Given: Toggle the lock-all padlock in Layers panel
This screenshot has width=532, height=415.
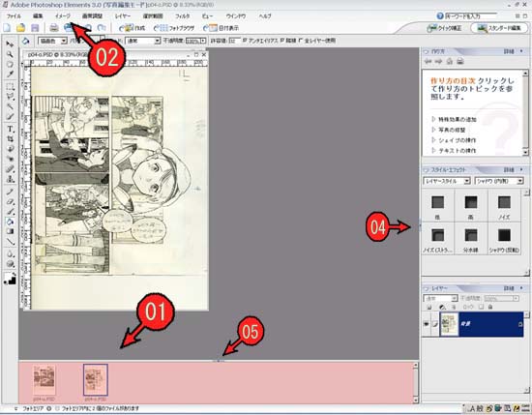Looking at the screenshot, I should point(490,307).
